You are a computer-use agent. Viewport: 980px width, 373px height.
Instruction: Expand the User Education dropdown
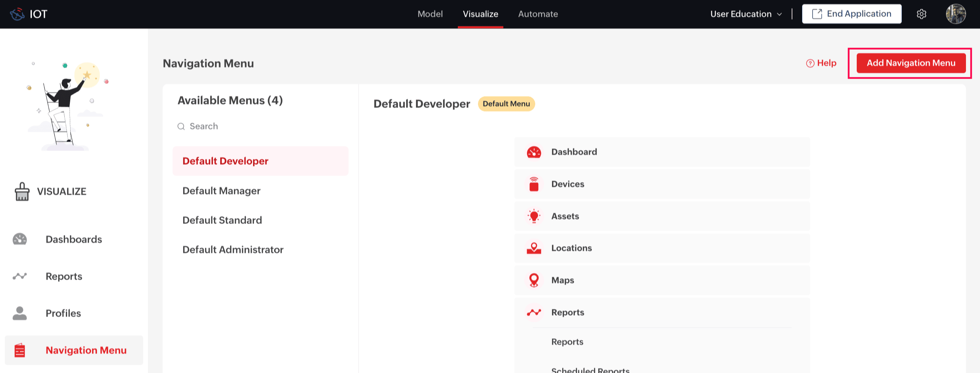point(746,14)
